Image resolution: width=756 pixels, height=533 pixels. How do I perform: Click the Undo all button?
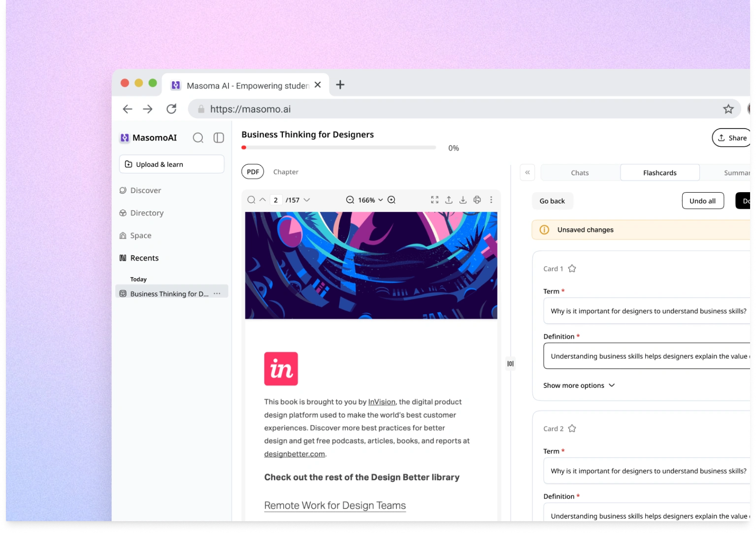click(703, 201)
